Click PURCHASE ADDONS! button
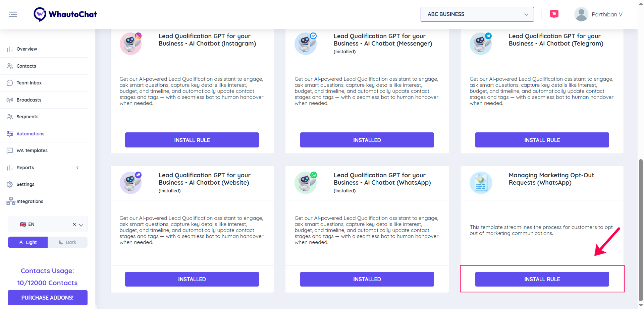The height and width of the screenshot is (309, 644). (47, 298)
